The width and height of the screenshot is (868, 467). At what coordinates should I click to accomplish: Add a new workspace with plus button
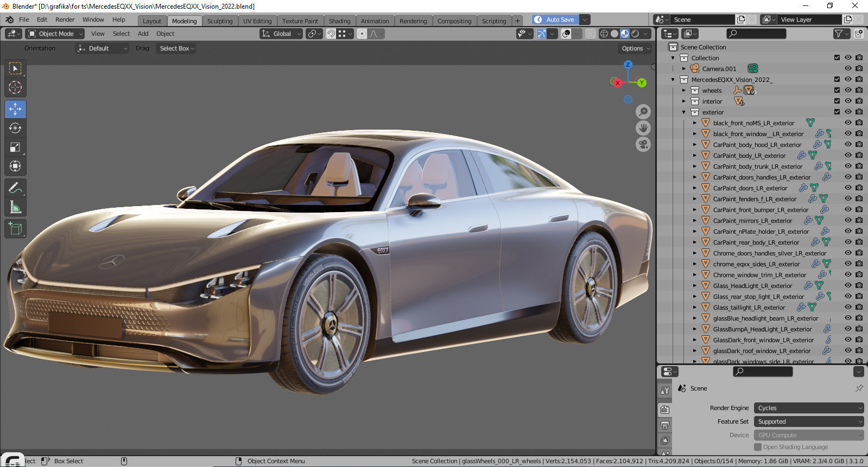517,21
